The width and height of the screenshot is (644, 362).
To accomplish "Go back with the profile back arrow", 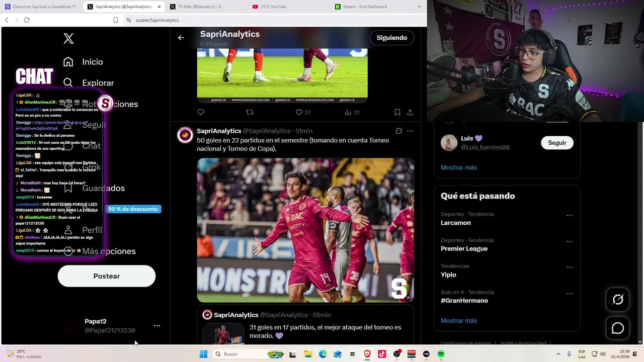I will (181, 38).
